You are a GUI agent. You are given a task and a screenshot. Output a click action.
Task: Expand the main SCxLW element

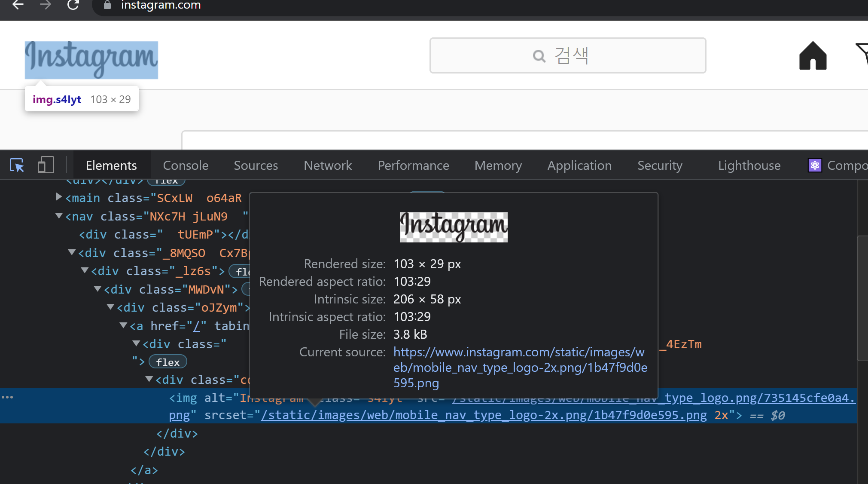click(59, 197)
